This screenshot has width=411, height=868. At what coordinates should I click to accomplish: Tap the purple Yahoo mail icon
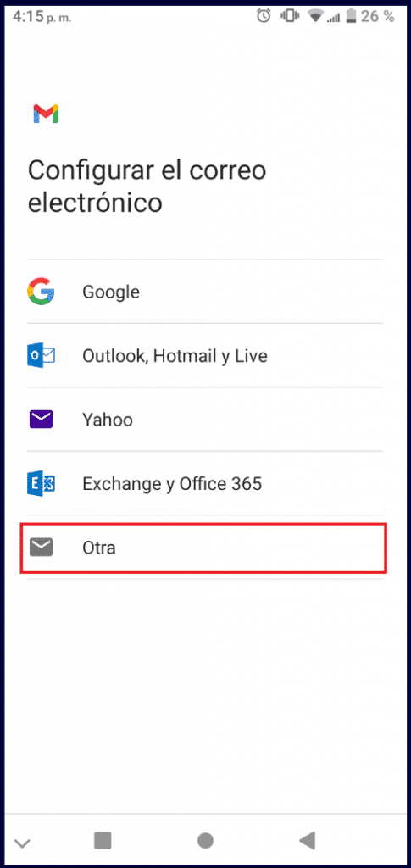41,420
